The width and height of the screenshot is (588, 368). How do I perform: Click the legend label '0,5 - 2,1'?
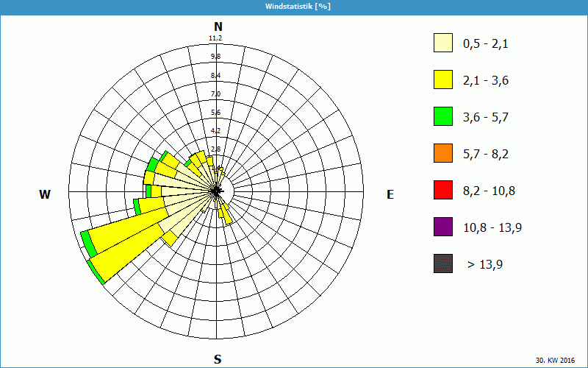(x=485, y=44)
